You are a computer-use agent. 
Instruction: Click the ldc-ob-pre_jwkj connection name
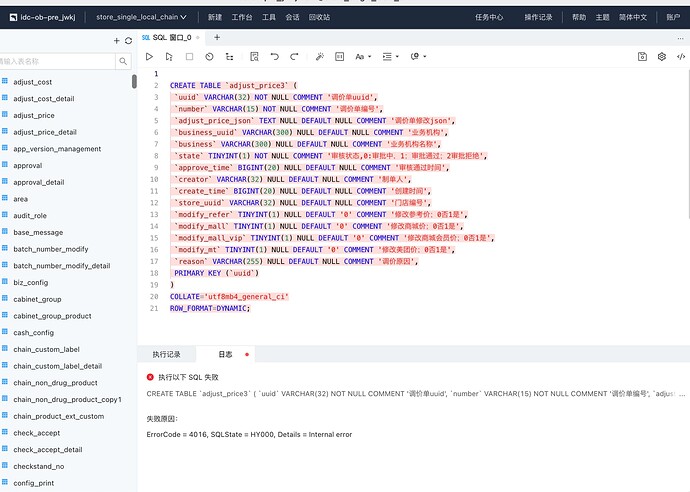coord(48,17)
